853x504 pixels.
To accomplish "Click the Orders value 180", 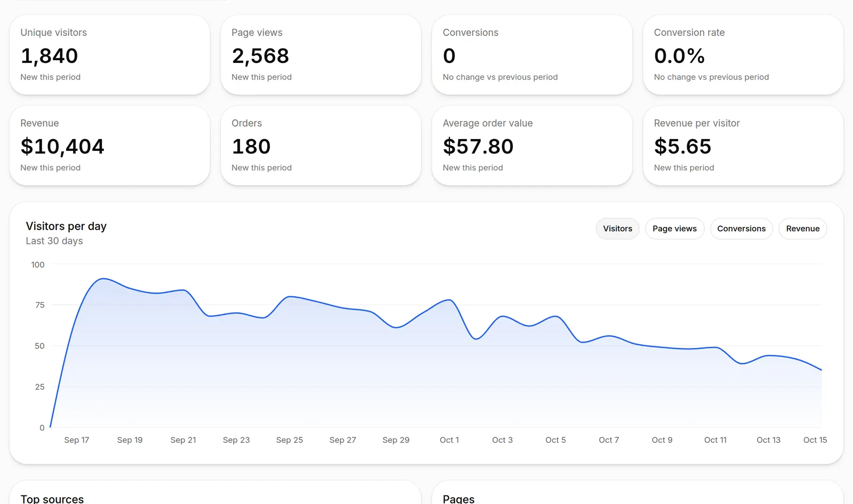I will pyautogui.click(x=251, y=147).
